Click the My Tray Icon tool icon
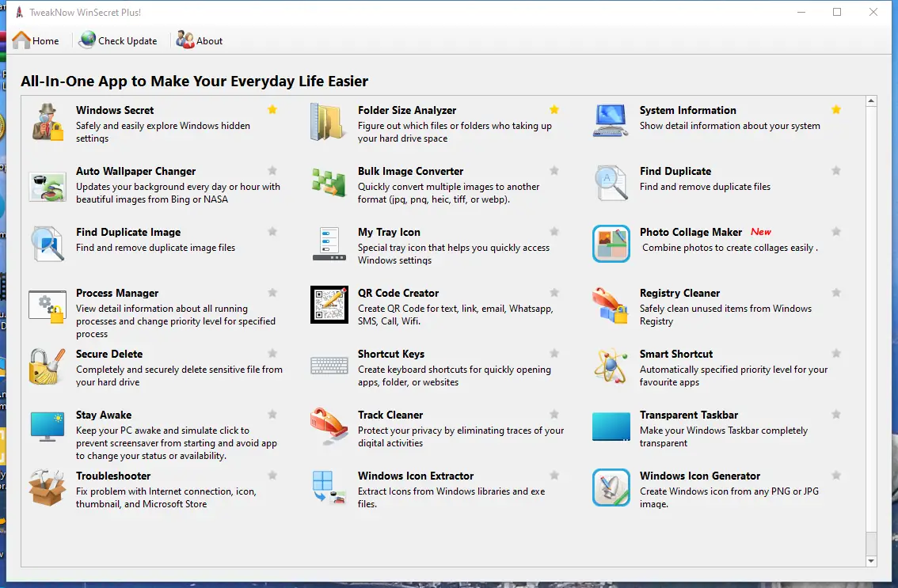 tap(329, 244)
